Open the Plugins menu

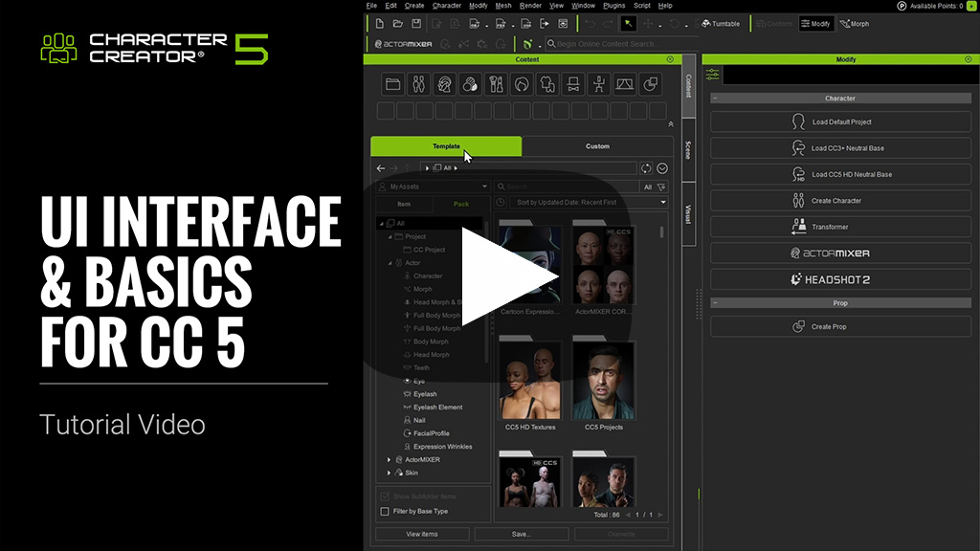point(613,6)
